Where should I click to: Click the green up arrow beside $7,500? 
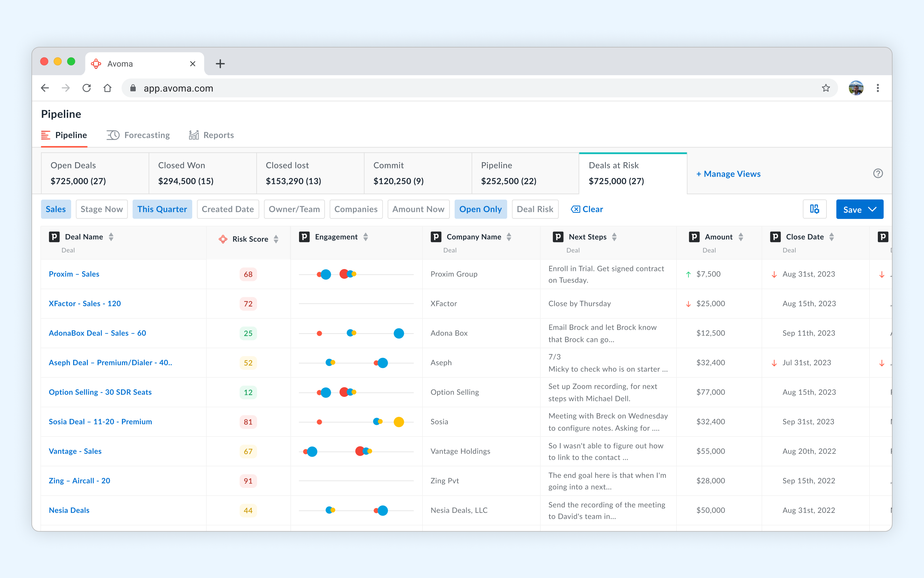pyautogui.click(x=689, y=275)
